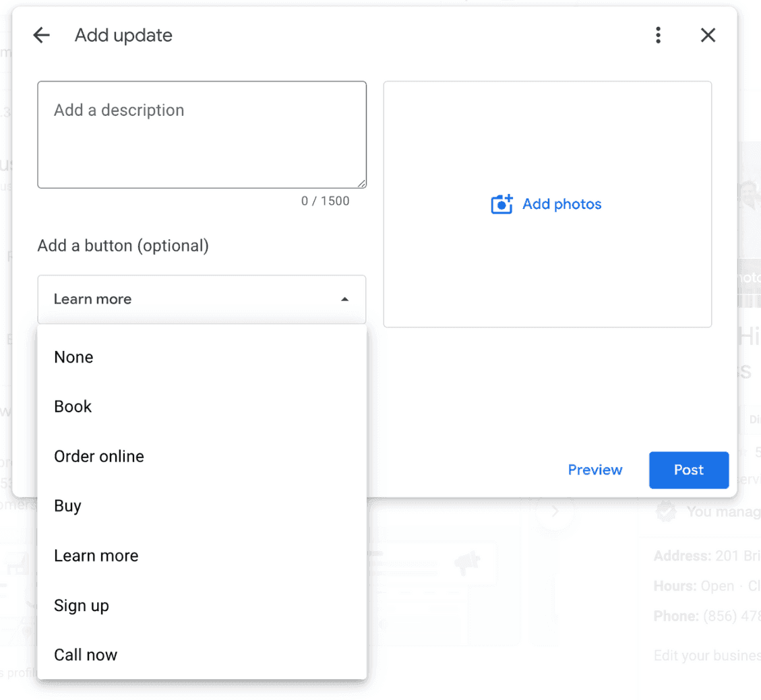761x700 pixels.
Task: Go back using the left arrow icon
Action: tap(42, 35)
